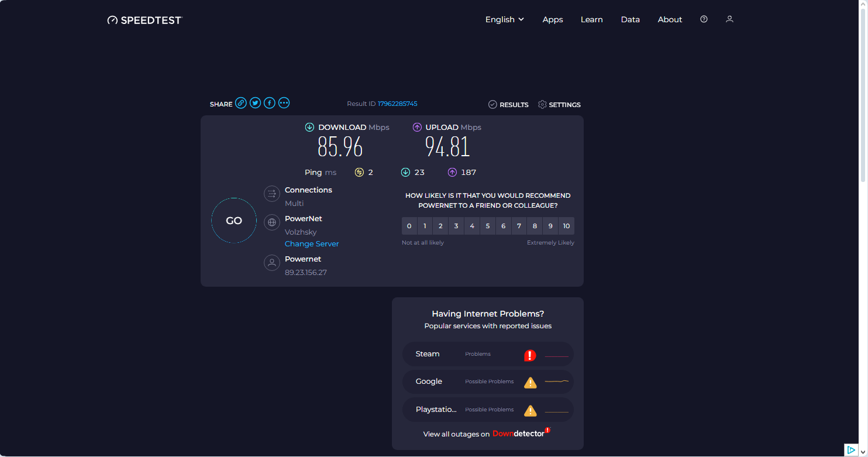868x457 pixels.
Task: Start test with GO button
Action: 234,221
